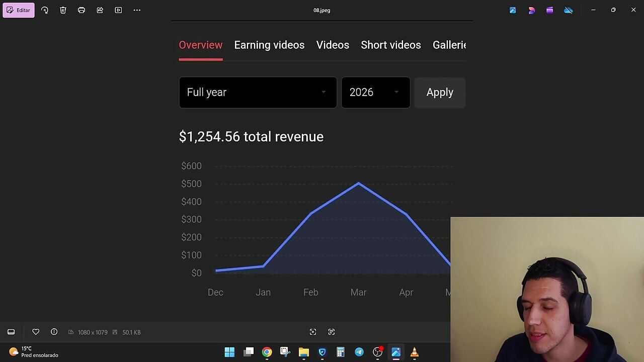This screenshot has height=362, width=644.
Task: Switch to the Earning videos tab
Action: [269, 45]
